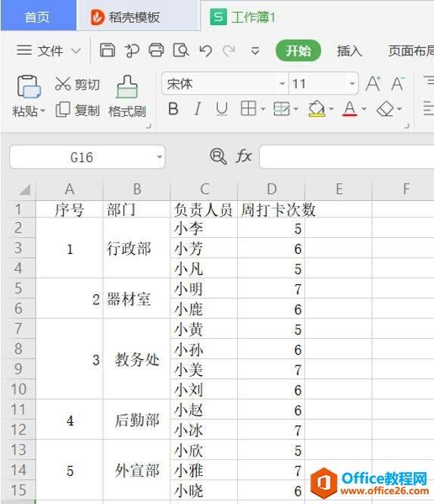Screen dimensions: 434x504
Task: Click the fx insert function icon
Action: point(243,157)
